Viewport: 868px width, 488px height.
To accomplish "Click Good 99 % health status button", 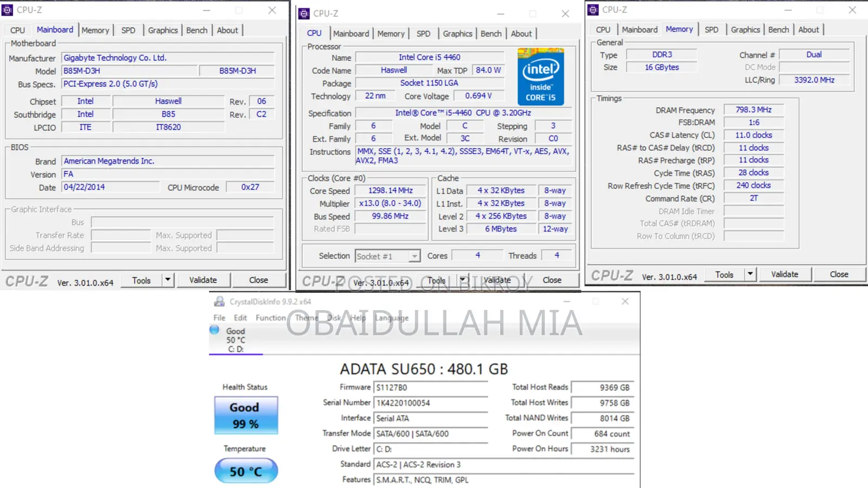I will (246, 415).
